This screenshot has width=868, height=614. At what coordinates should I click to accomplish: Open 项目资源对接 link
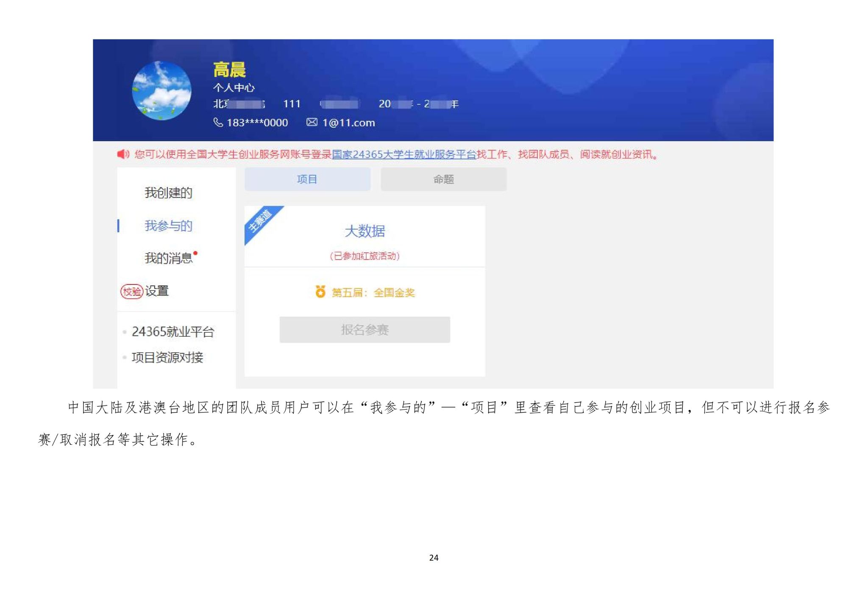(x=167, y=357)
